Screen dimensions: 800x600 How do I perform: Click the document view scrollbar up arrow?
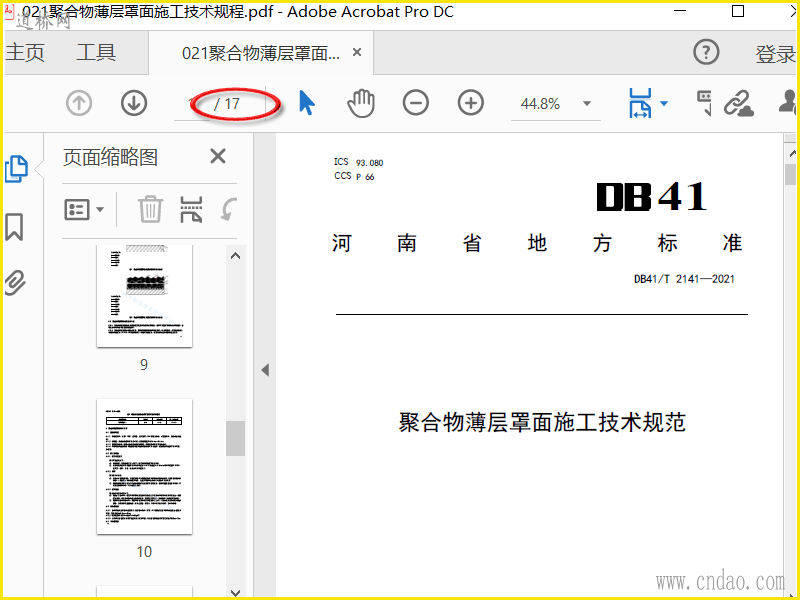click(792, 153)
